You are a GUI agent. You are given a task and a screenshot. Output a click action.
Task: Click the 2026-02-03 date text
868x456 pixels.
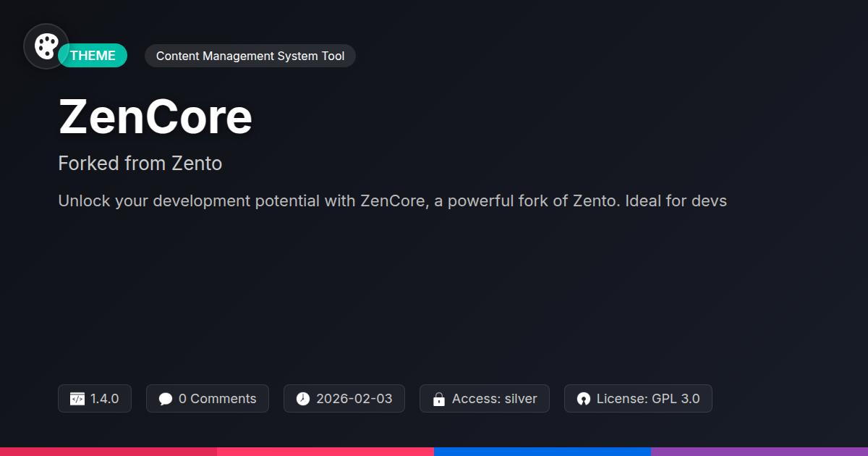354,399
